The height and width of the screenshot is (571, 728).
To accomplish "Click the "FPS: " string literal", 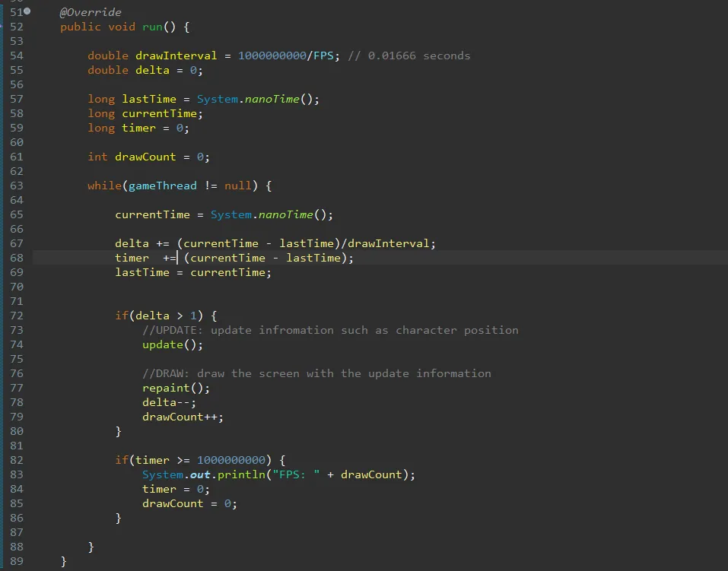I will [x=296, y=474].
